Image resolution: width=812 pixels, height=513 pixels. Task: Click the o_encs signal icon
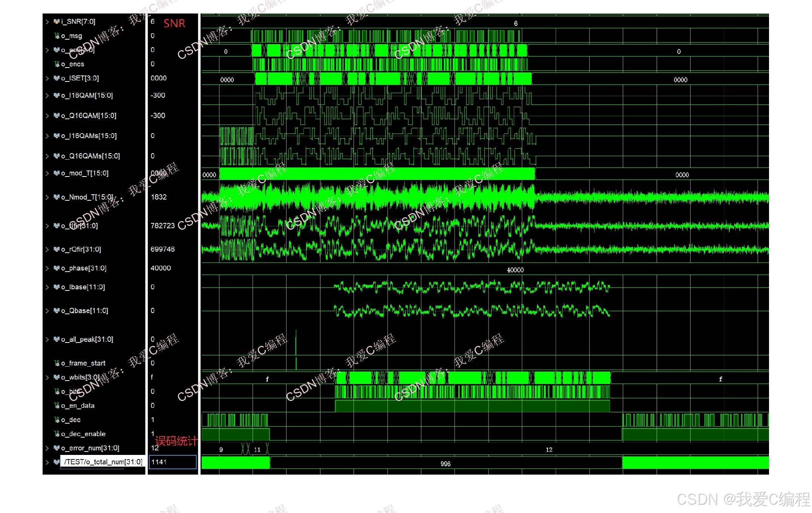(57, 64)
